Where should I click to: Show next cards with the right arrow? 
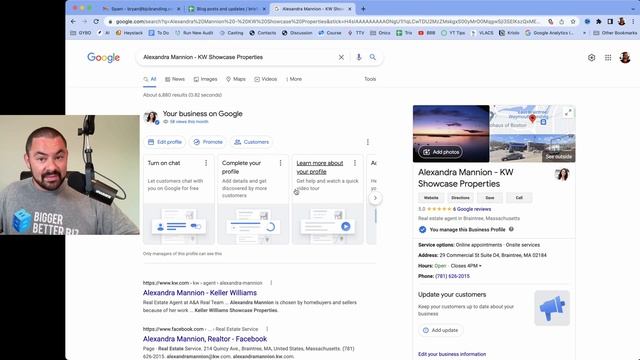coord(375,198)
